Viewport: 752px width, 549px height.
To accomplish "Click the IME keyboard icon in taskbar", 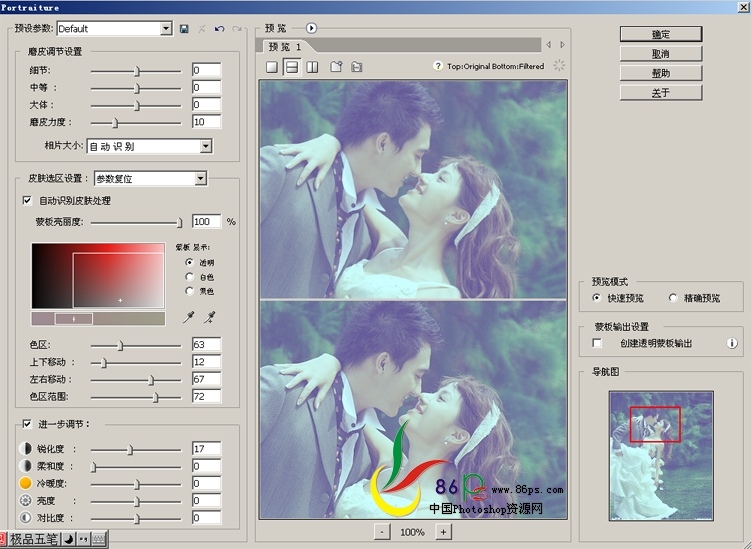I will (98, 539).
